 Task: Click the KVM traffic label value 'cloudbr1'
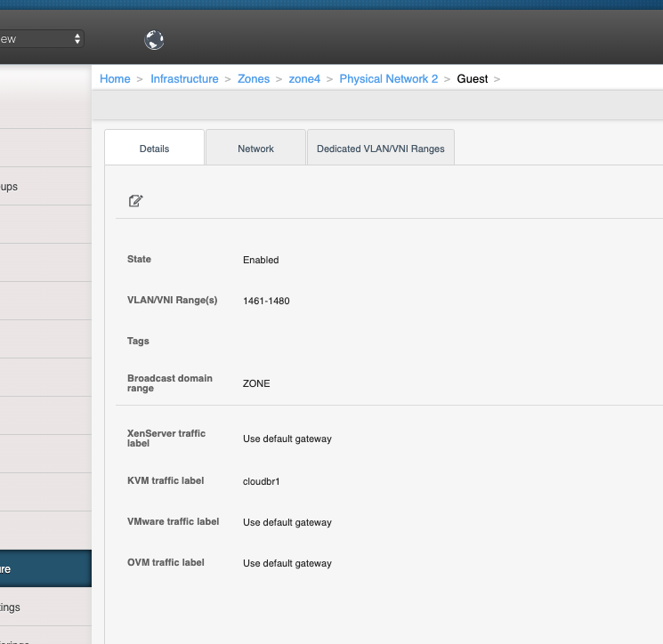tap(262, 481)
